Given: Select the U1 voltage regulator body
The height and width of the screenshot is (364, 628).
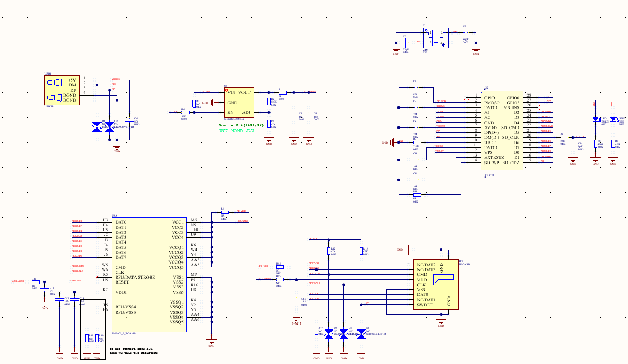Looking at the screenshot, I should pyautogui.click(x=239, y=103).
